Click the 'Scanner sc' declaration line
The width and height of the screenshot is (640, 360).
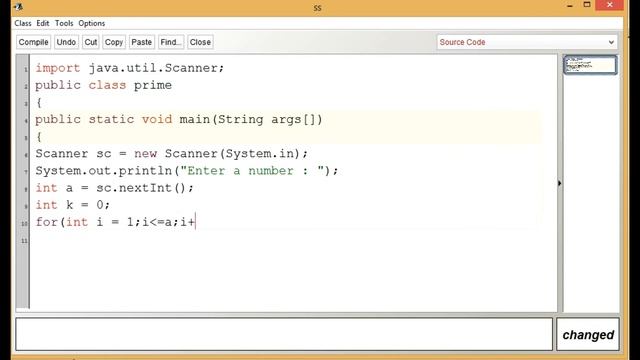(x=171, y=154)
